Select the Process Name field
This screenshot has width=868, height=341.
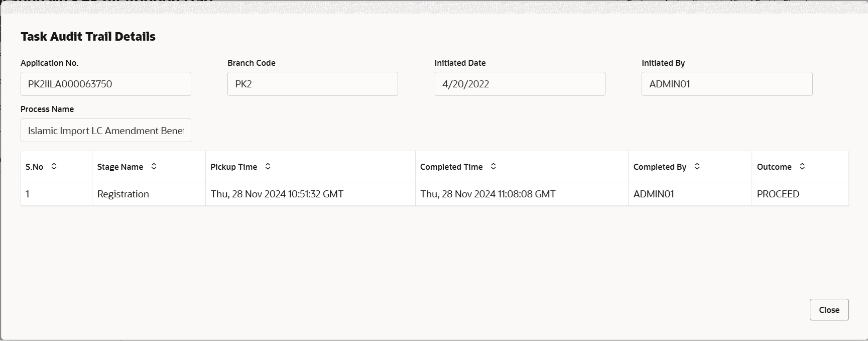click(x=106, y=131)
